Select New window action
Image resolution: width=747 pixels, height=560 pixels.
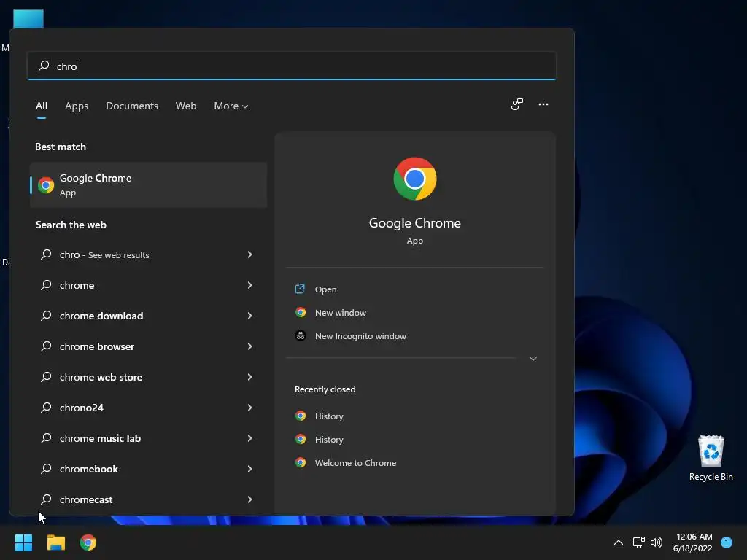tap(341, 312)
